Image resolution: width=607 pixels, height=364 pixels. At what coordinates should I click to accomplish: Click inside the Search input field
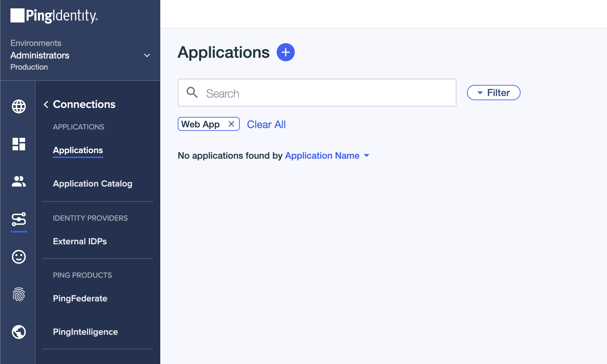(x=314, y=93)
